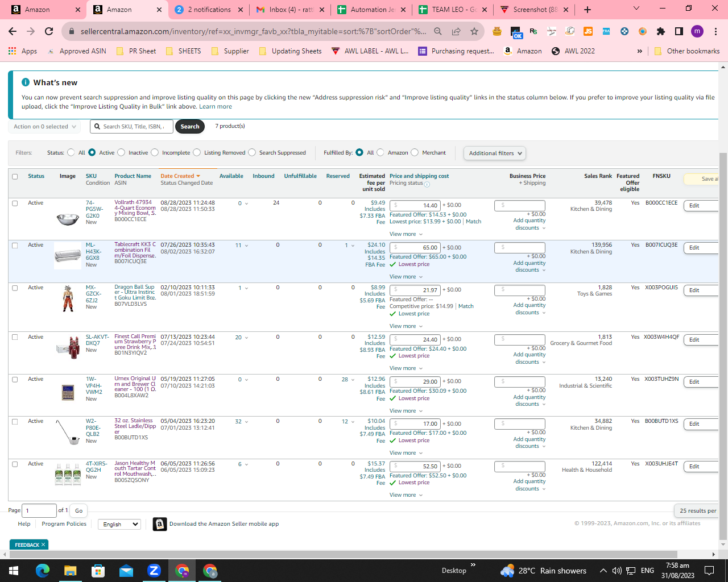Open a new browser tab with the plus icon
The height and width of the screenshot is (582, 728).
pos(588,10)
